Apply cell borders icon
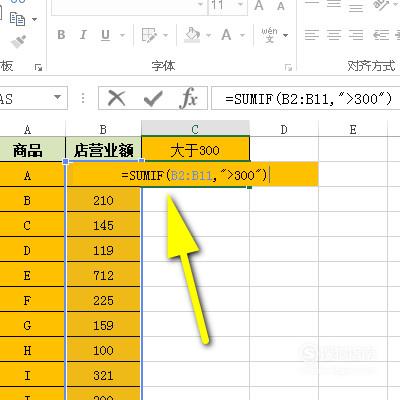The width and height of the screenshot is (400, 400). [x=149, y=35]
